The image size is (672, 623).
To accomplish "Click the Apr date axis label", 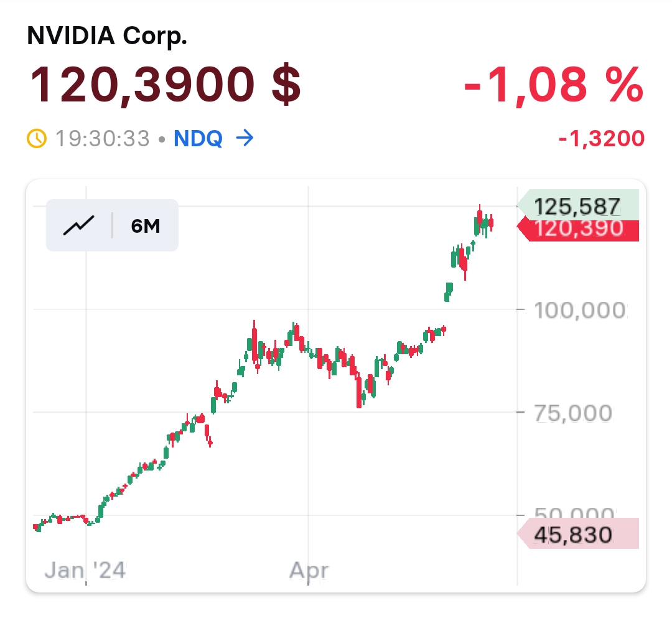I will pyautogui.click(x=309, y=569).
